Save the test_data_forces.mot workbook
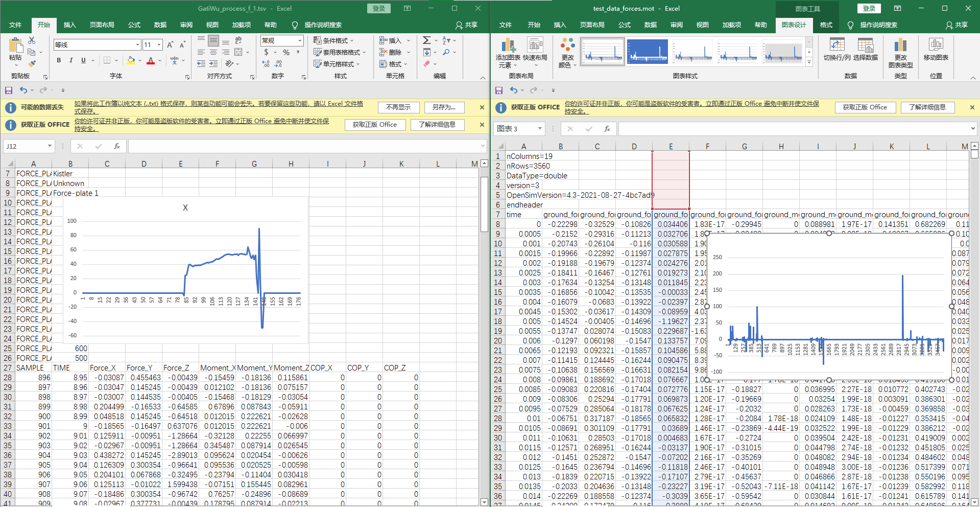Image resolution: width=980 pixels, height=507 pixels. click(499, 90)
